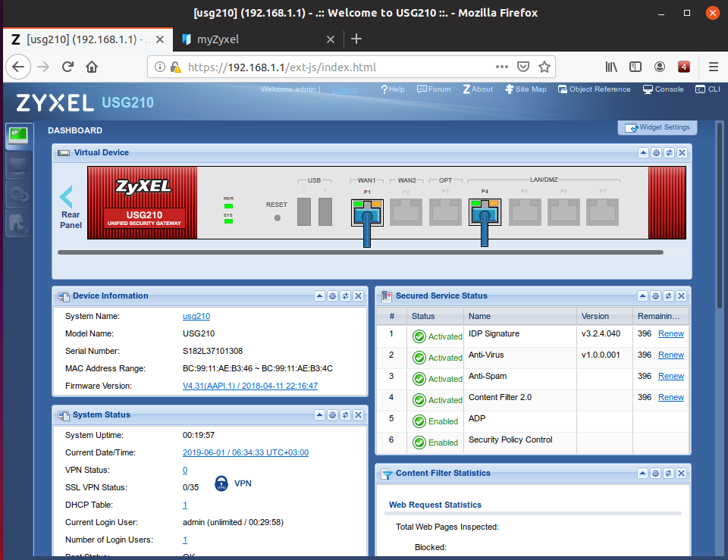The image size is (728, 560).
Task: Open Widget Settings
Action: click(657, 127)
